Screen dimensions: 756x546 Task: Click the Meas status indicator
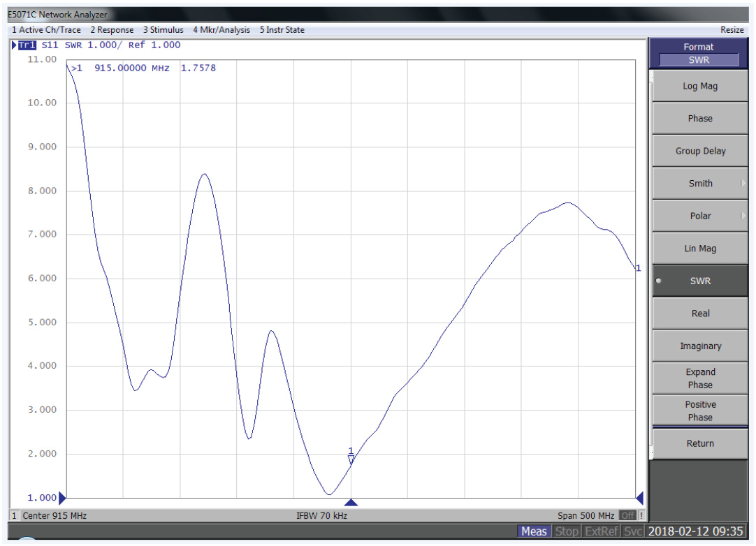[533, 532]
